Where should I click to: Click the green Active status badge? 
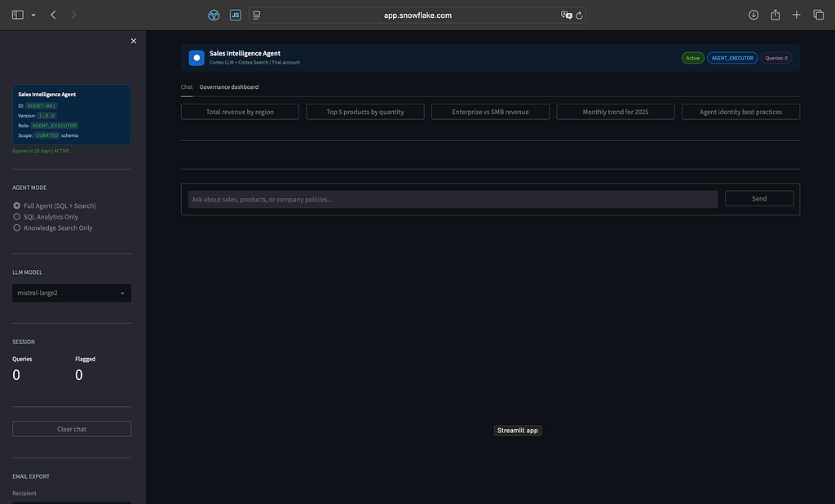tap(693, 58)
